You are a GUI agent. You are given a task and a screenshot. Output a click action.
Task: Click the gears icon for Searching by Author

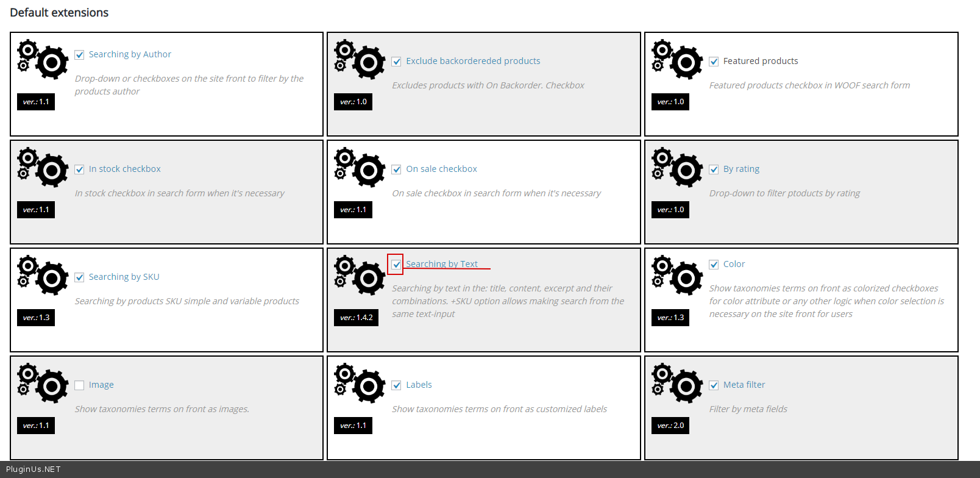tap(43, 60)
